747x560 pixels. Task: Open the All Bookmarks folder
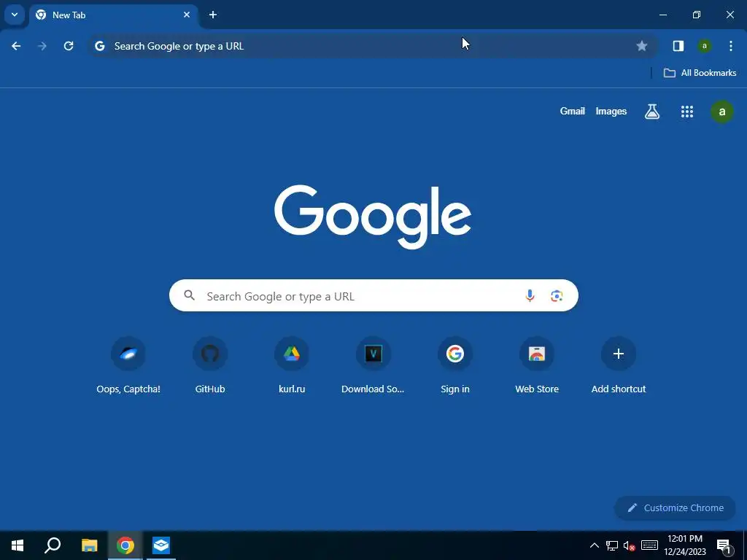[700, 73]
